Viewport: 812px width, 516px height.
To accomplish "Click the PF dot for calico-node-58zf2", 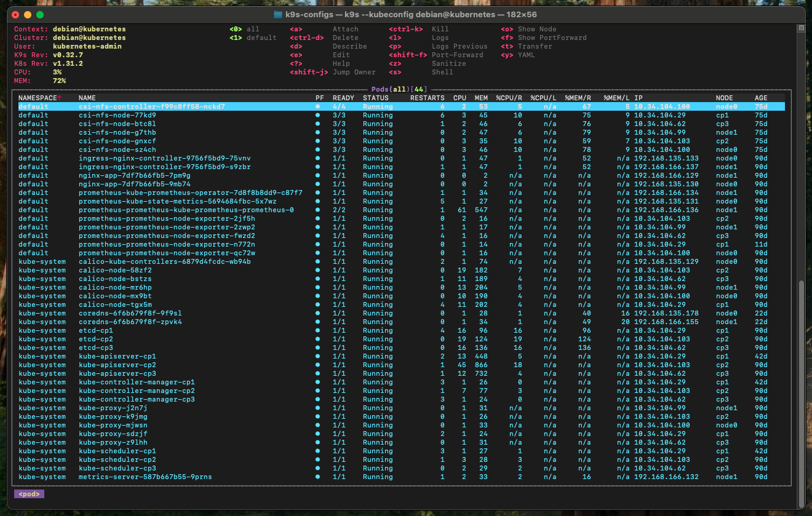I will tap(318, 270).
